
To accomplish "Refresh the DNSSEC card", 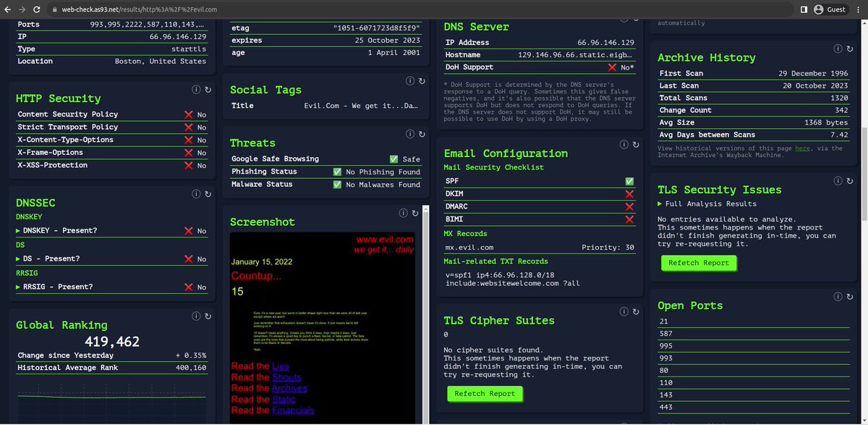I will coord(208,194).
